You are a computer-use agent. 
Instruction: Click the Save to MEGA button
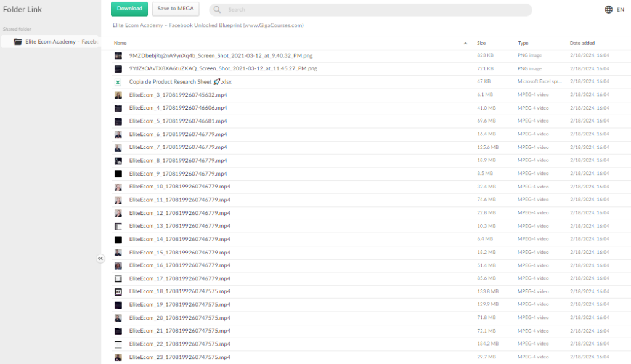[x=176, y=9]
